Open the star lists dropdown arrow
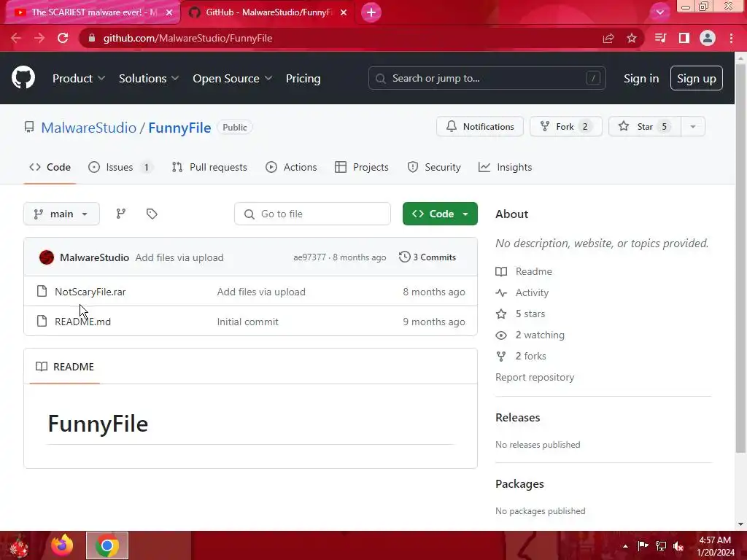 (693, 127)
